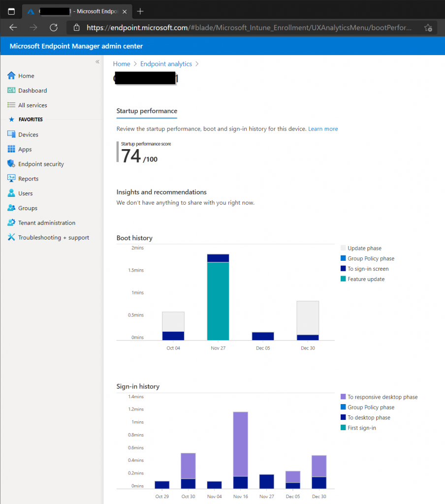Navigate to the Endpoint analytics breadcrumb
This screenshot has width=445, height=504.
click(166, 63)
